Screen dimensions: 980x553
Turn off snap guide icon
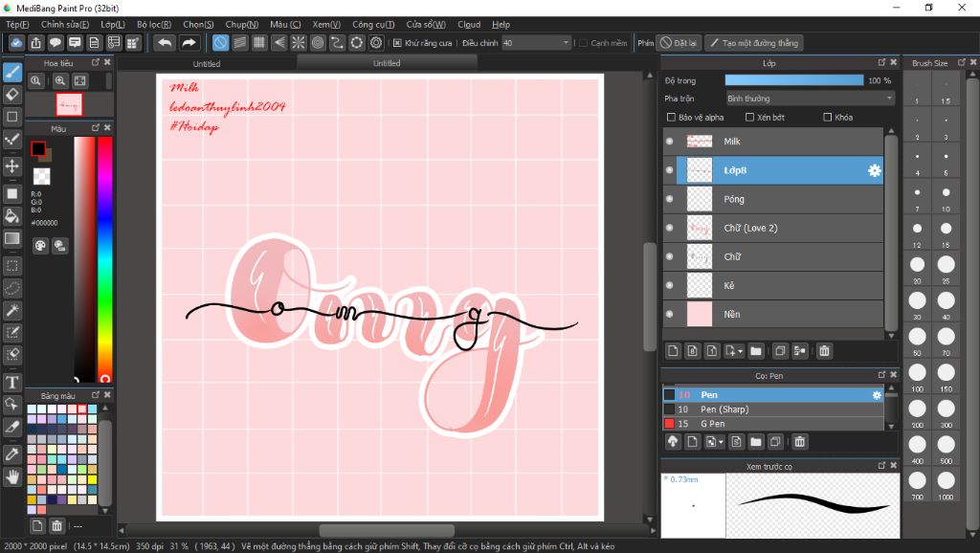pos(220,42)
